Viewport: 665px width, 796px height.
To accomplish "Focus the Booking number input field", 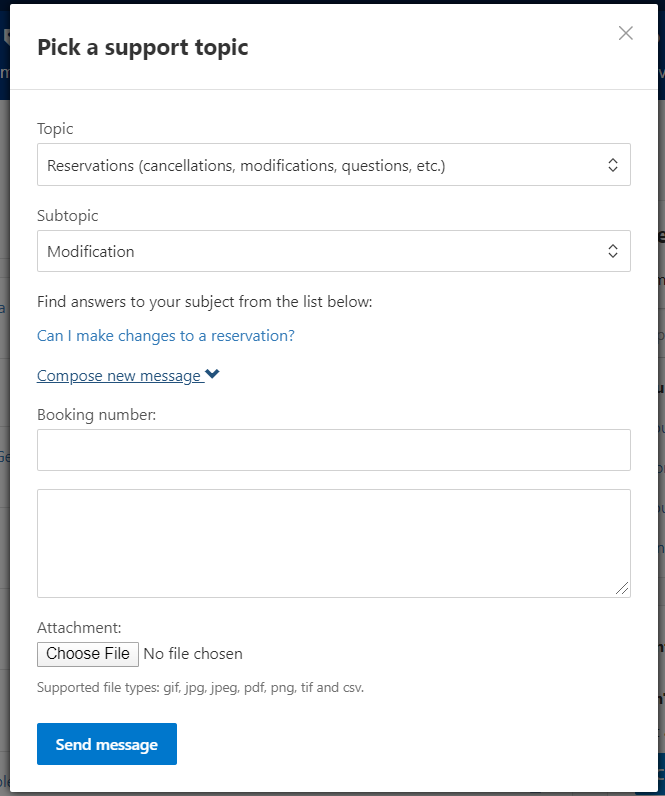I will 333,450.
